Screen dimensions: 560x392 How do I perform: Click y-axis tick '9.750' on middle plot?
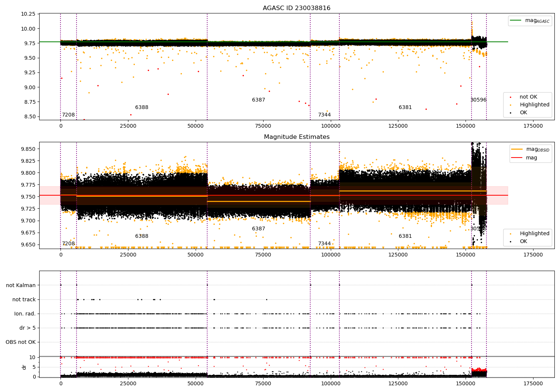coord(28,197)
